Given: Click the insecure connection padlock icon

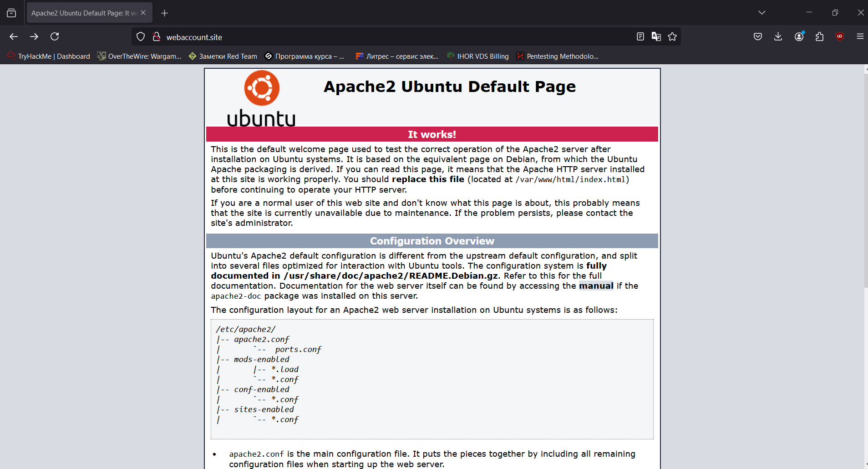Looking at the screenshot, I should 157,37.
